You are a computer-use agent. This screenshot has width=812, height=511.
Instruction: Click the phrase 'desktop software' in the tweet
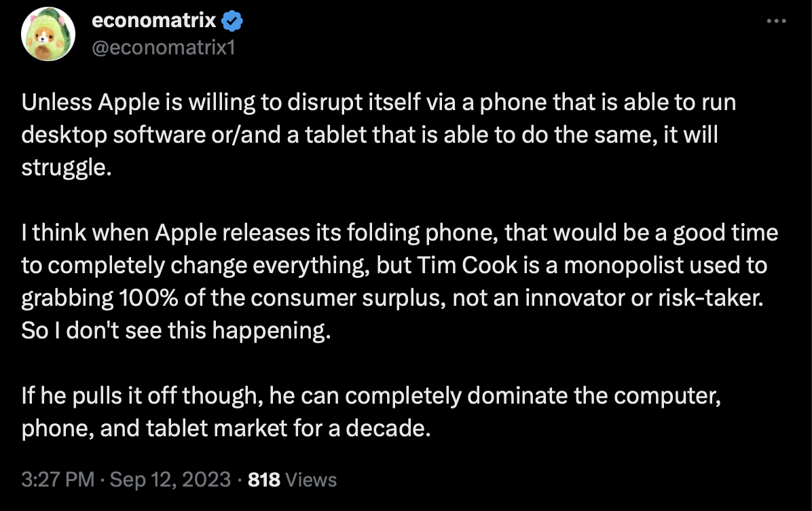[x=114, y=135]
